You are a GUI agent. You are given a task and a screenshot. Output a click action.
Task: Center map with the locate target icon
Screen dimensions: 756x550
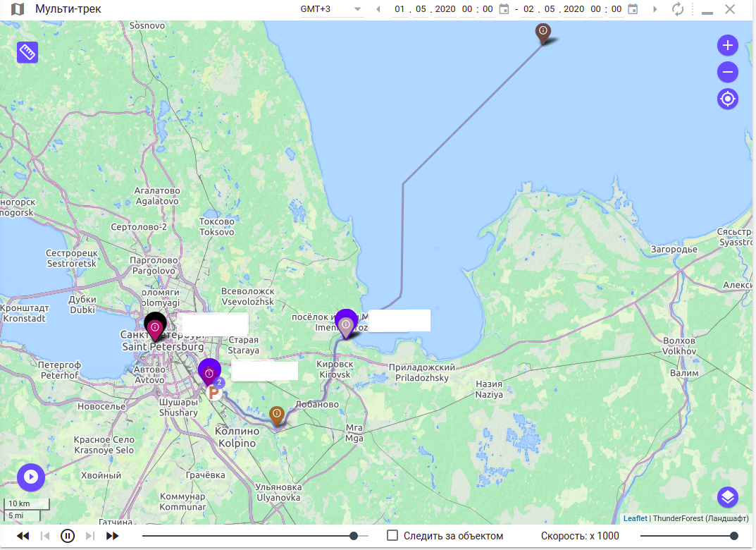pyautogui.click(x=727, y=99)
